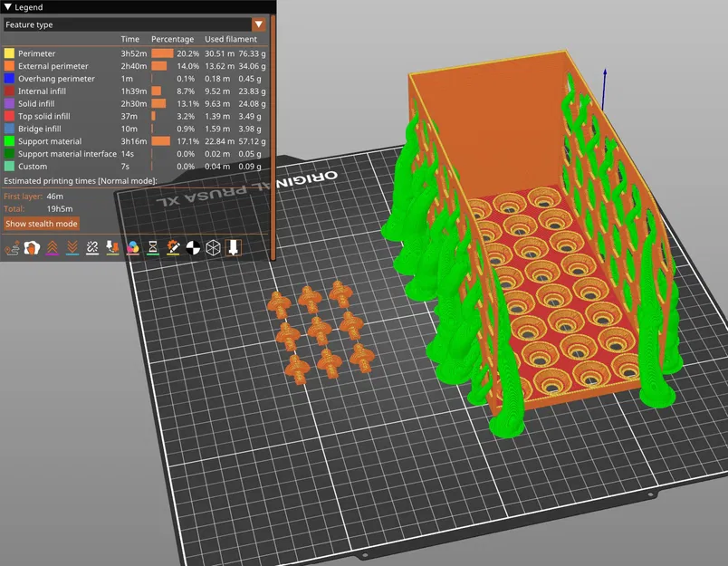Toggle Deretractions down-arrows icon

(x=72, y=248)
